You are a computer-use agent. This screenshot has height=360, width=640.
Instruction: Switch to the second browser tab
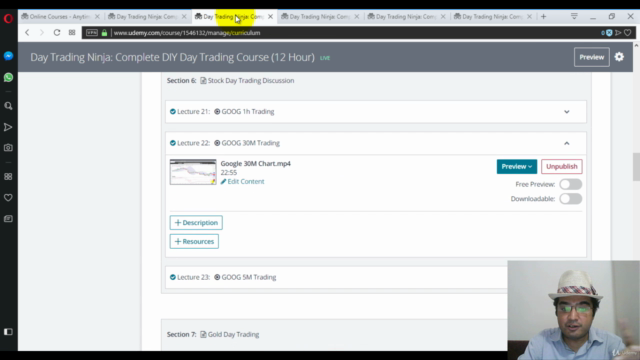tap(147, 17)
